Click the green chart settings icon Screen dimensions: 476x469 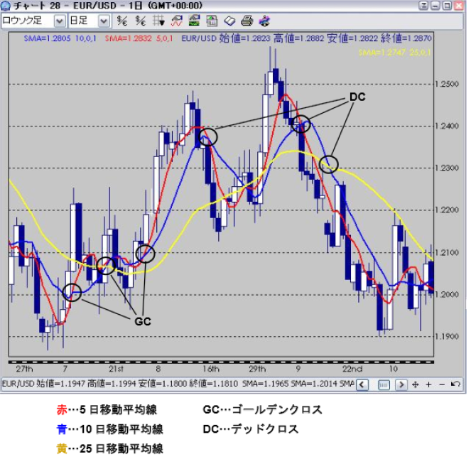[195, 21]
